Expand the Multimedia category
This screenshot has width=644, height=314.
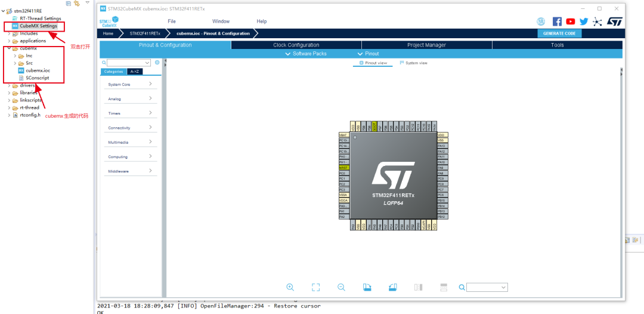(x=130, y=142)
